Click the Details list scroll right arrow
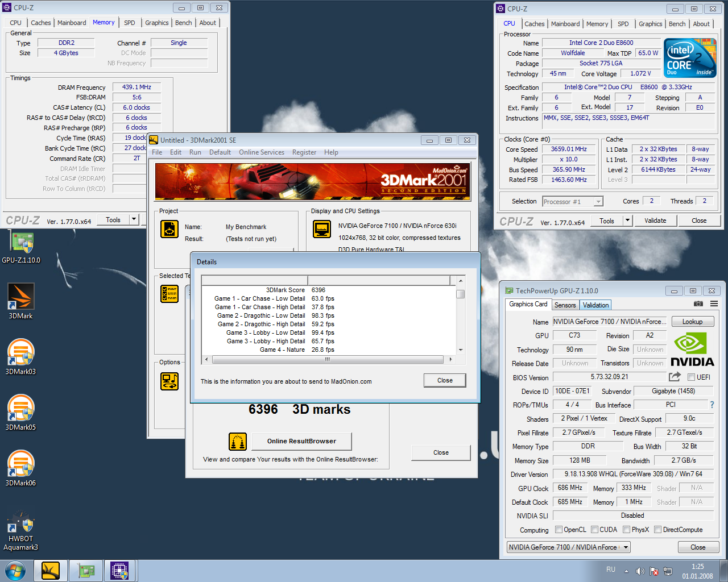728x582 pixels. tap(451, 359)
